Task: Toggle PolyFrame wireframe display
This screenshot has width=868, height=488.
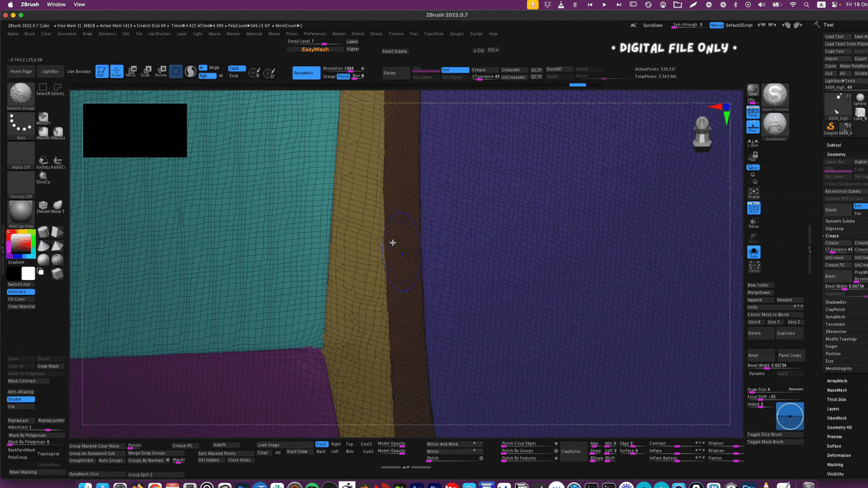Action: (753, 208)
